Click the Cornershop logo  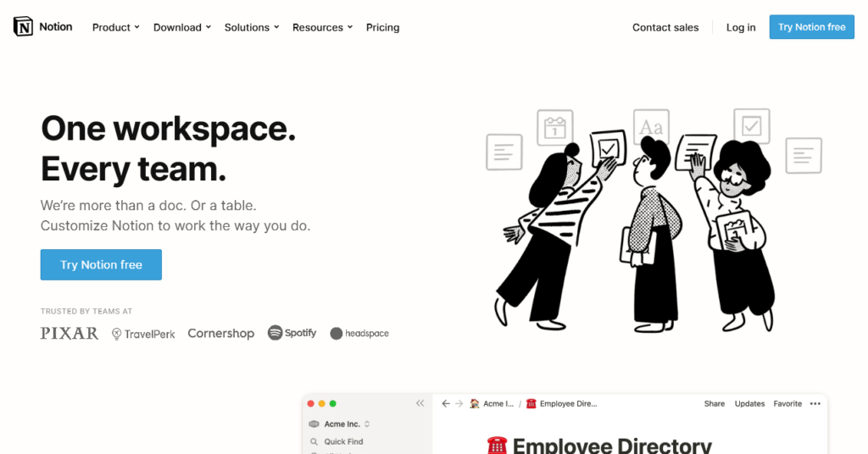221,334
